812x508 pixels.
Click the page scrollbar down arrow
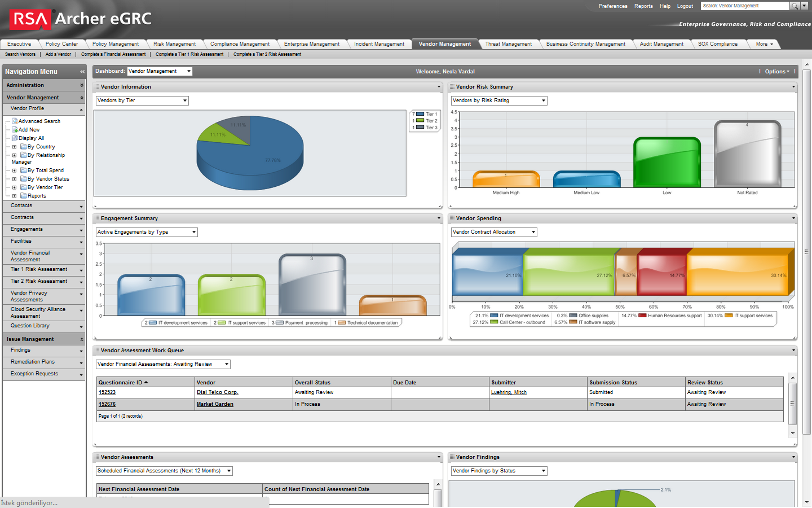(807, 502)
